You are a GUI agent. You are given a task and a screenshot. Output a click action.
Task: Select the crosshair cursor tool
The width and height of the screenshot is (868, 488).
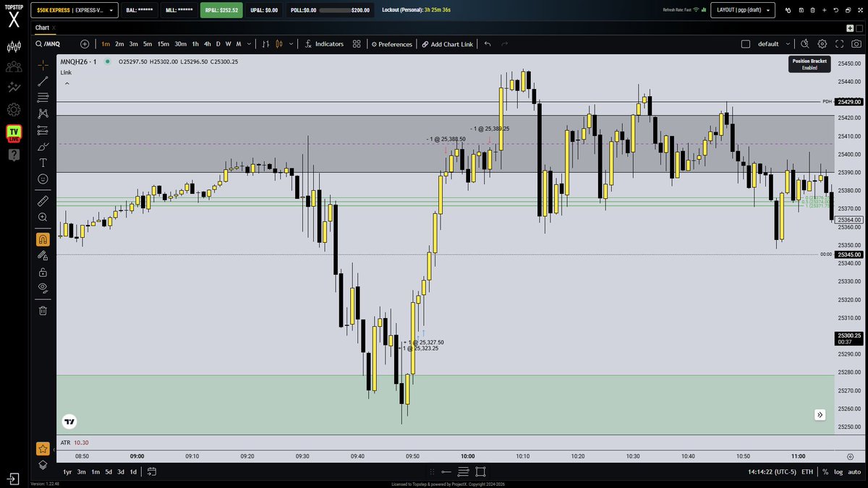(43, 65)
